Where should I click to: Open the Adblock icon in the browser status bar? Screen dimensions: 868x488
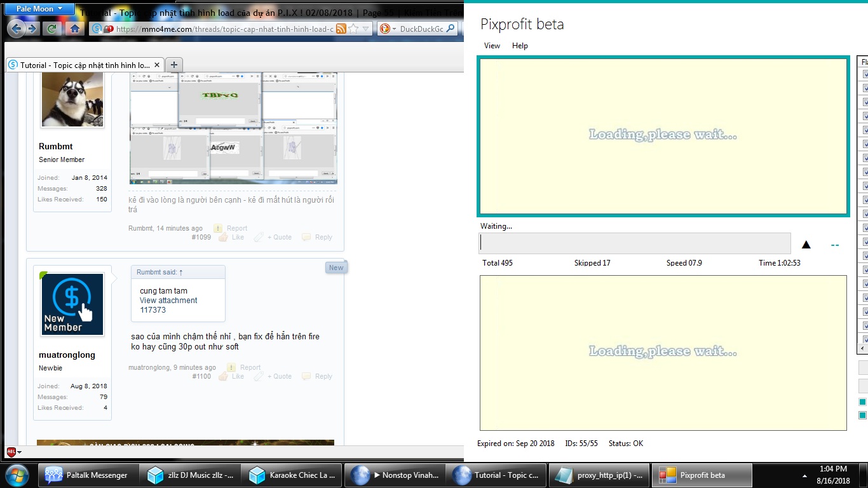11,452
